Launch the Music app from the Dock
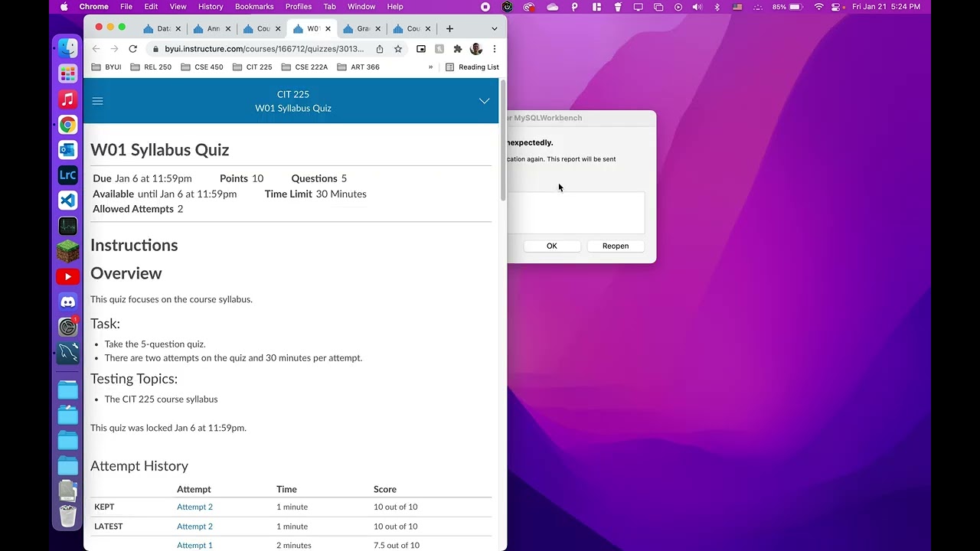This screenshot has height=551, width=980. click(68, 99)
